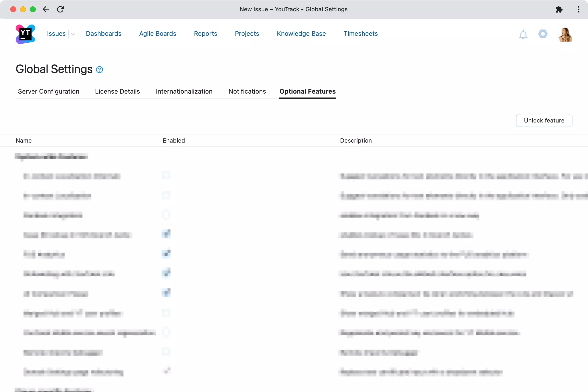Click the browser back arrow
588x392 pixels.
pyautogui.click(x=46, y=9)
